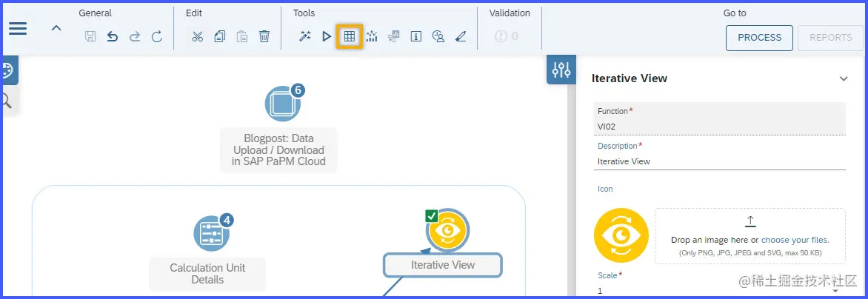Select the Calculation Unit Details node icon

coord(211,232)
